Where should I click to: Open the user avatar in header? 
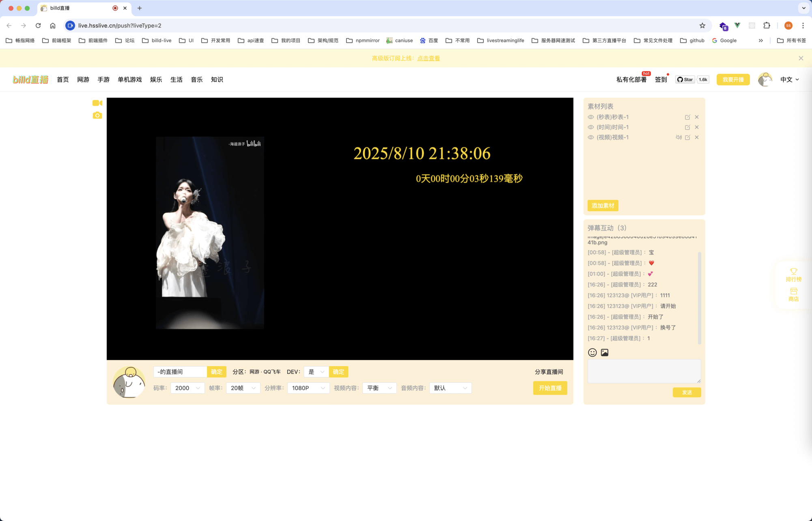coord(765,79)
